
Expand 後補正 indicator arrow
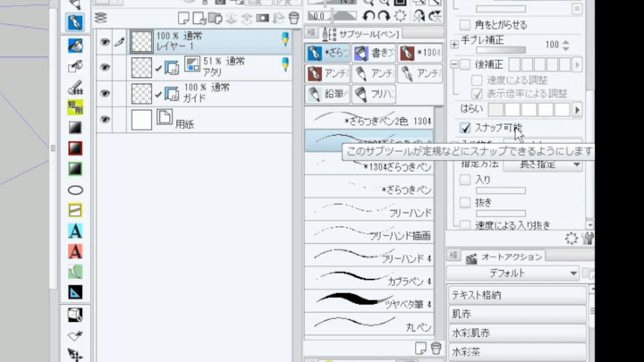pos(578,64)
